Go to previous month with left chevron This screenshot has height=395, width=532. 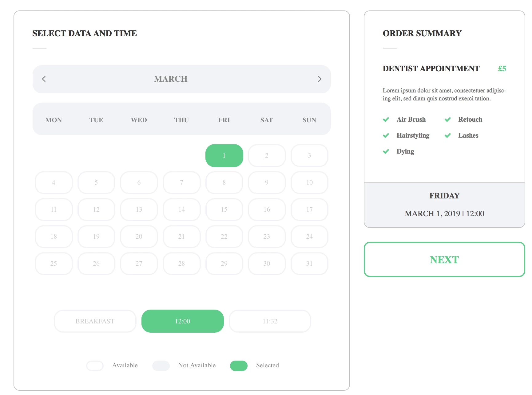coord(44,79)
